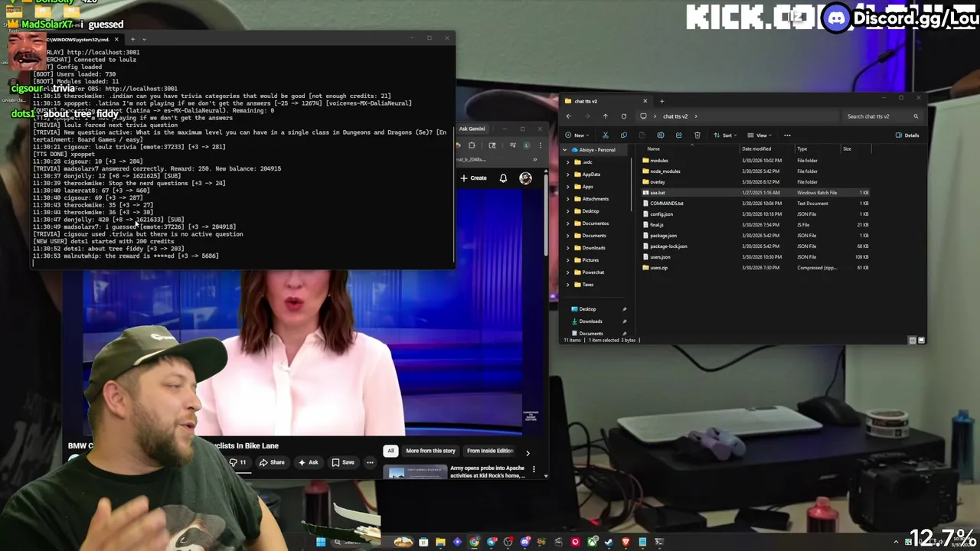Click YouTube Create button

[x=473, y=178]
